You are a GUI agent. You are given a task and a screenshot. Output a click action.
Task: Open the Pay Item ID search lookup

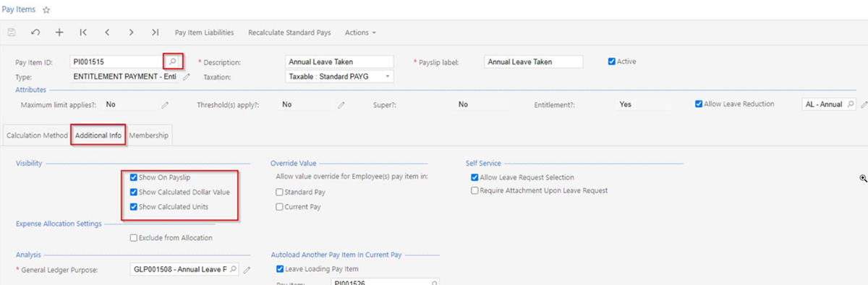pyautogui.click(x=172, y=61)
